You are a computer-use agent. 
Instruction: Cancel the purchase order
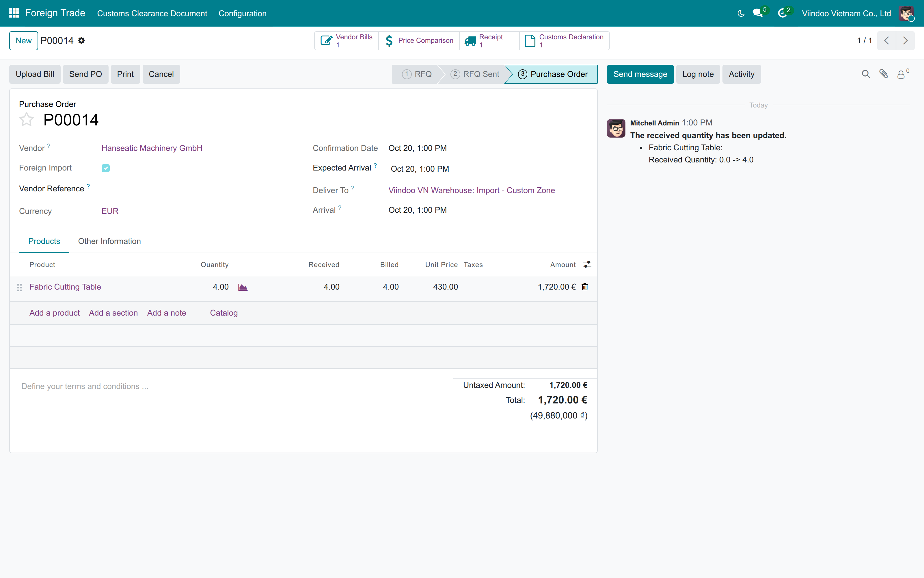tap(161, 74)
